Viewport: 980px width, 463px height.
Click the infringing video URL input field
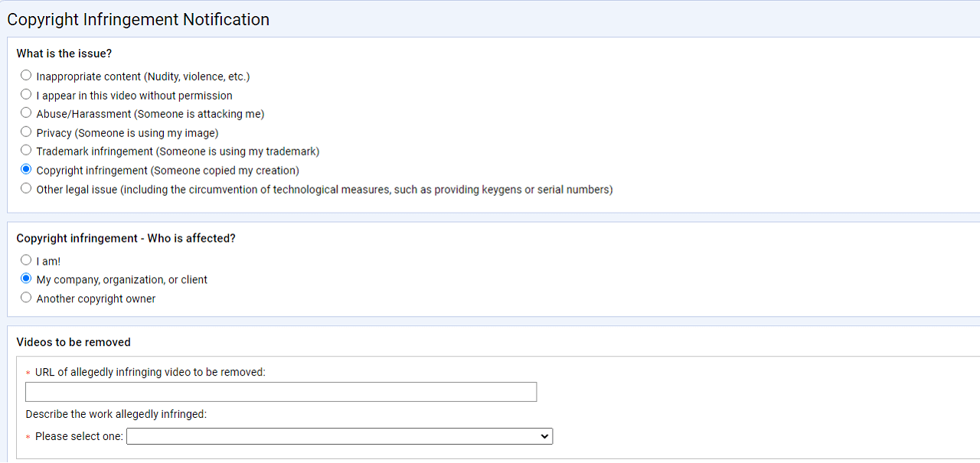click(x=281, y=392)
